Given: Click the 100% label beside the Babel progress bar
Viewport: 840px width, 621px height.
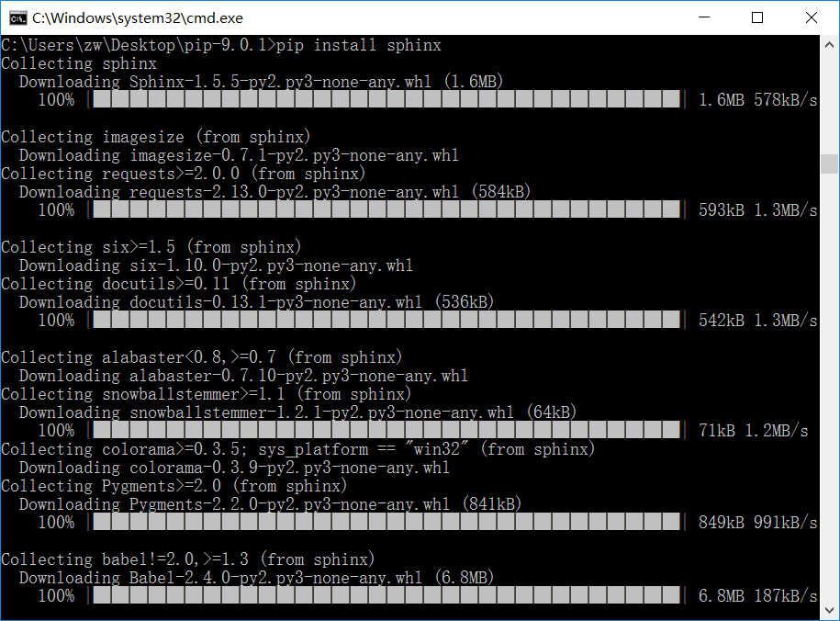Looking at the screenshot, I should click(x=56, y=595).
